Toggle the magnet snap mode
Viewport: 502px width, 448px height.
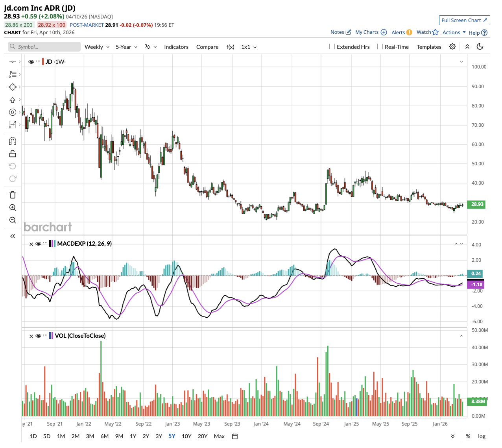[13, 141]
